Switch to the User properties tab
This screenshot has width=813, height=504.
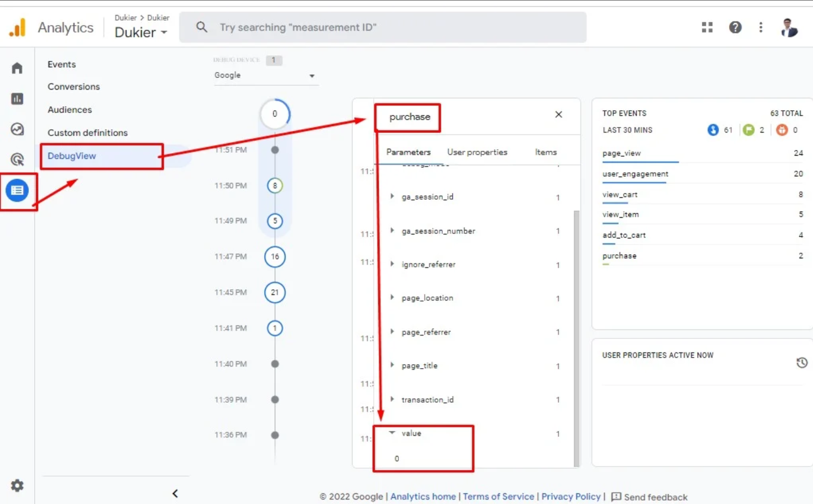click(477, 152)
